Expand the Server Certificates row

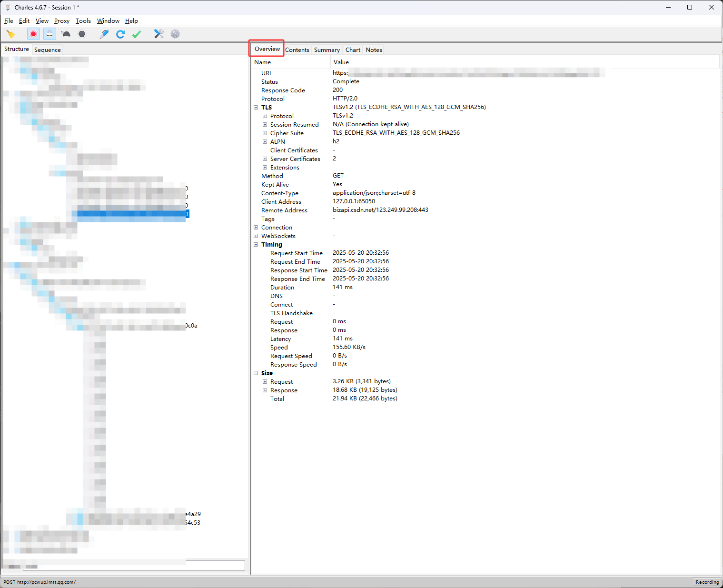[x=265, y=159]
